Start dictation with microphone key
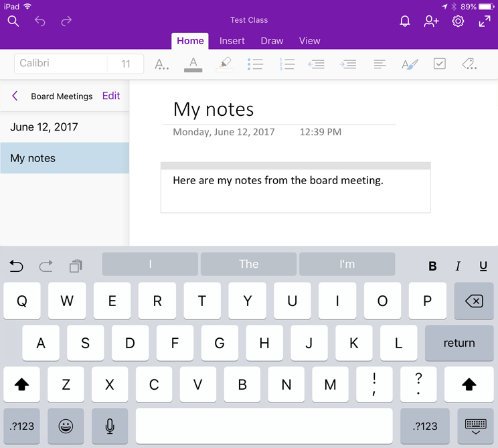This screenshot has width=498, height=448. click(x=110, y=426)
